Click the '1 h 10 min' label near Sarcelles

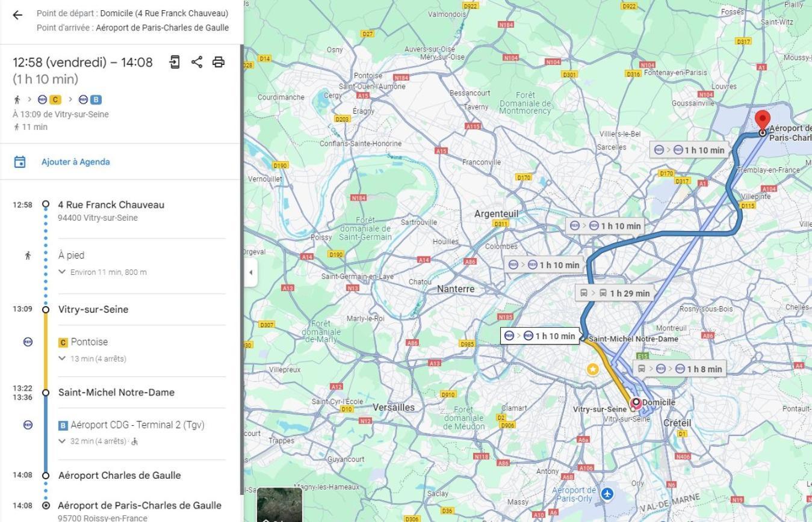coord(689,150)
